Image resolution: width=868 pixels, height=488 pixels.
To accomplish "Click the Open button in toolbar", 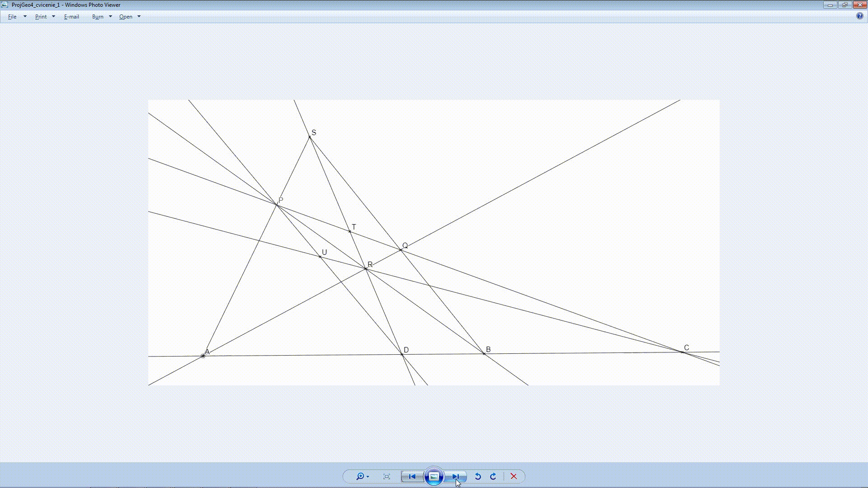I will (126, 17).
